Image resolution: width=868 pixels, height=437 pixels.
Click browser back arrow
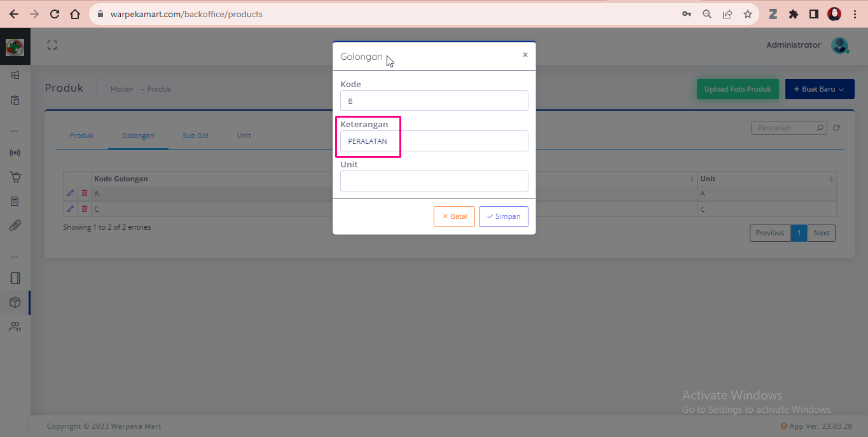(x=14, y=14)
